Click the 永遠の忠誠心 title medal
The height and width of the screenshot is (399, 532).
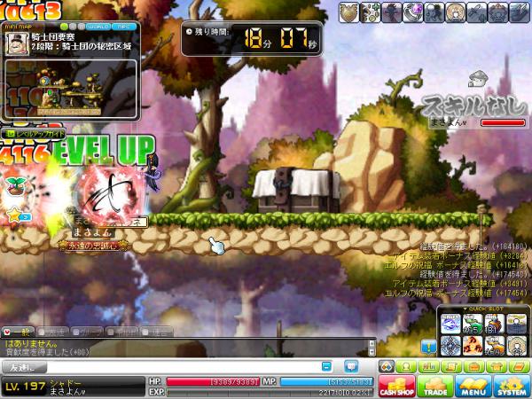[x=92, y=246]
